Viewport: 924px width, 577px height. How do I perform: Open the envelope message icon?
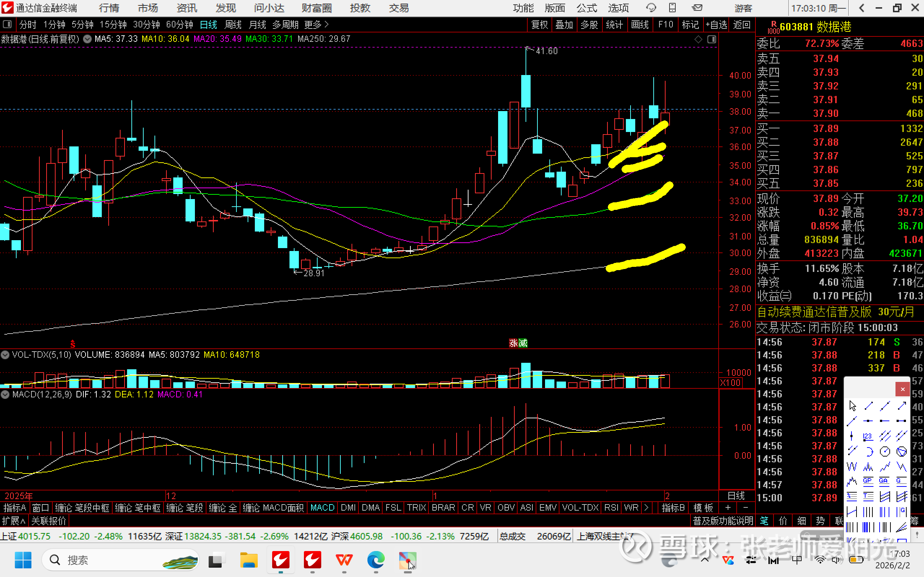click(697, 8)
